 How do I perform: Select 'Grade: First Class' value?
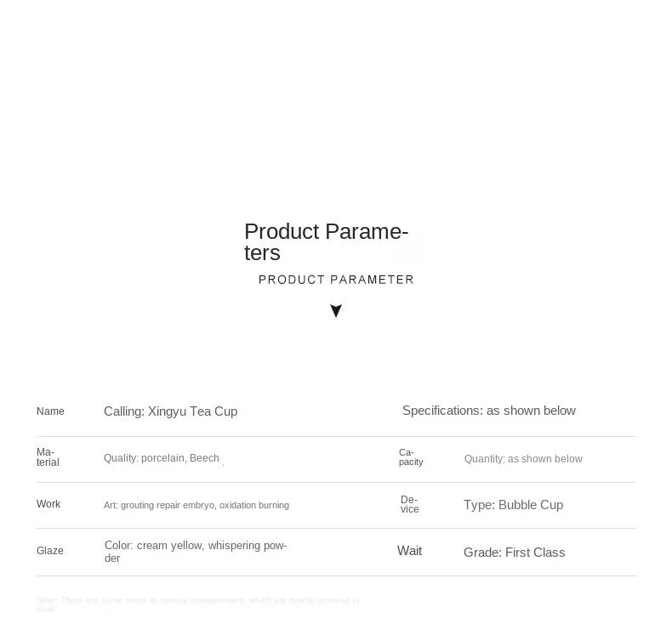pyautogui.click(x=515, y=553)
